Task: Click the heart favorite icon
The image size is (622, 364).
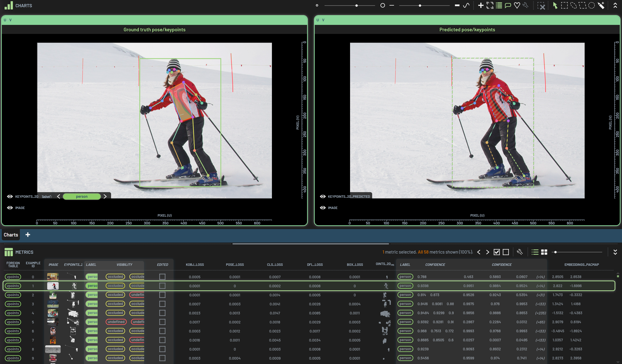Action: click(517, 5)
